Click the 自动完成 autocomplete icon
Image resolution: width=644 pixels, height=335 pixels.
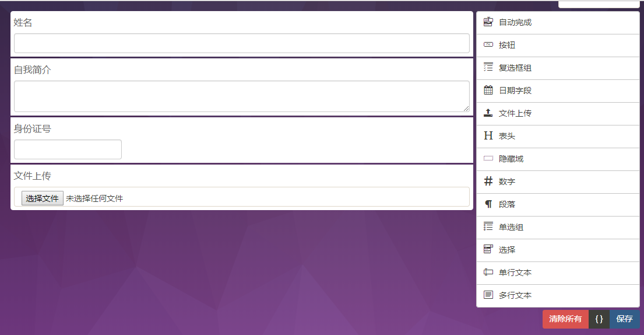(x=488, y=22)
